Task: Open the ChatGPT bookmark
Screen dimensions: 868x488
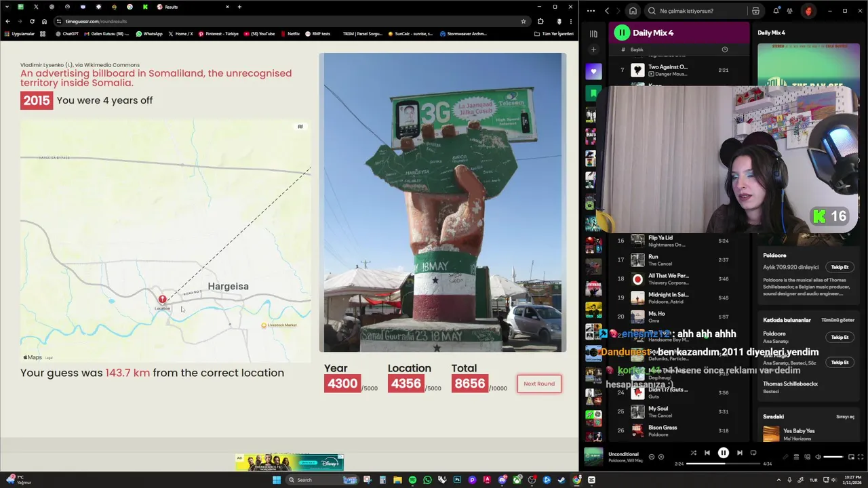Action: click(x=66, y=33)
